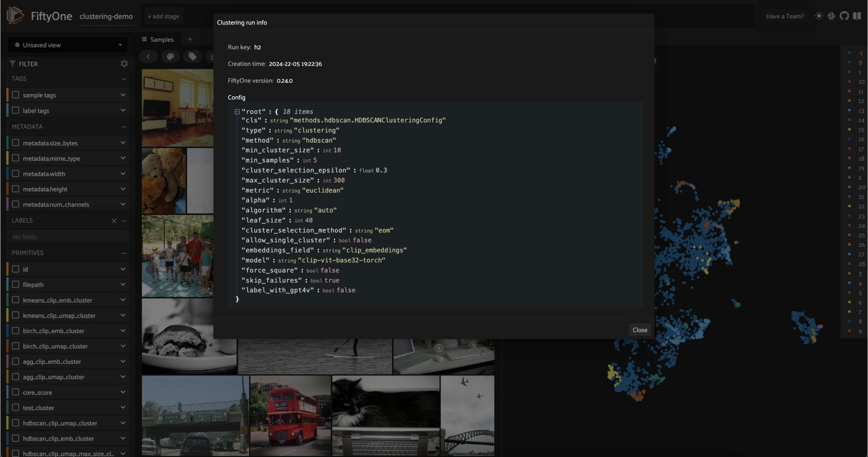This screenshot has height=457, width=868.
Task: Click the tag samples icon
Action: 192,56
